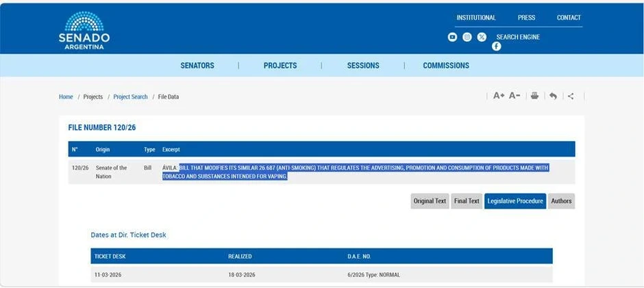Select the Legislative Procedure tab
The width and height of the screenshot is (644, 288).
point(515,201)
